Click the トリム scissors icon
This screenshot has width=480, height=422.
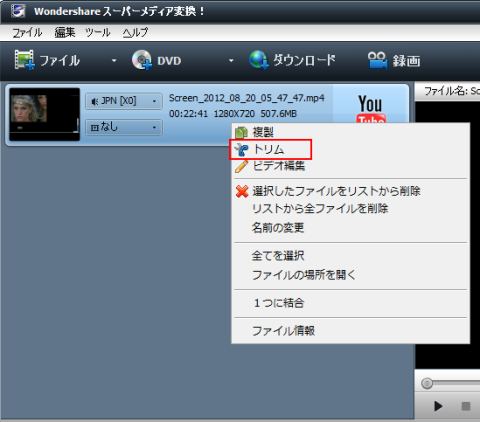[241, 150]
